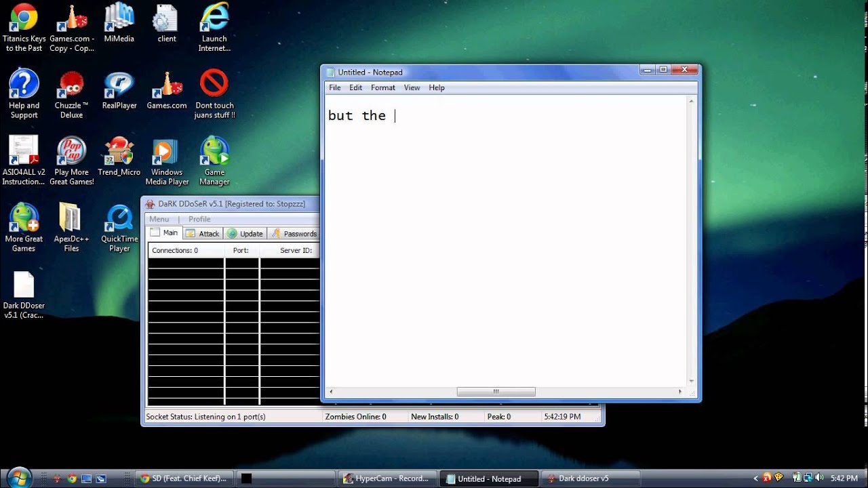
Task: Click Socket Status text in status bar
Action: (x=205, y=417)
